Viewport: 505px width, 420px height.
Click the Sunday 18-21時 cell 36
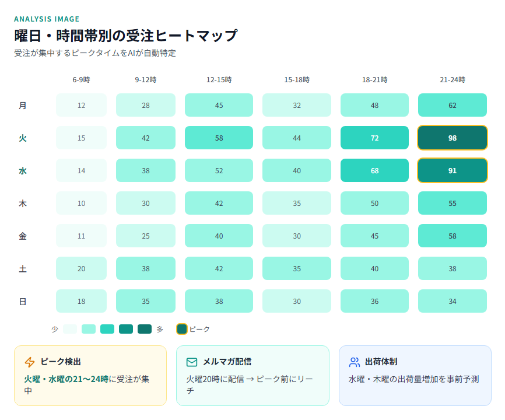[x=374, y=301]
